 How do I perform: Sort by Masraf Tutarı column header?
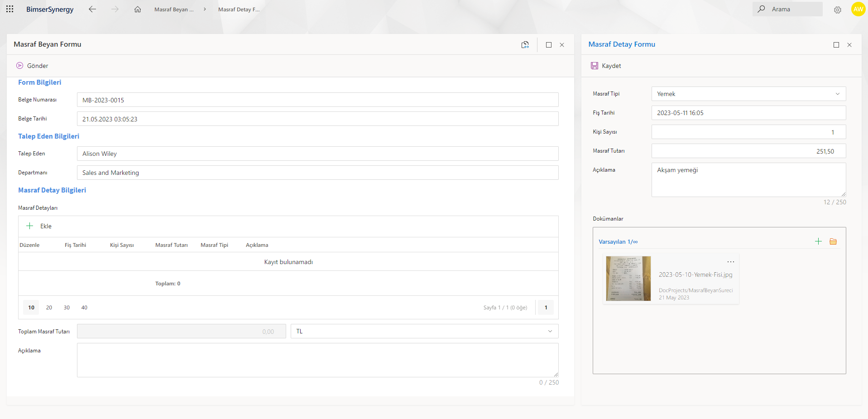171,245
